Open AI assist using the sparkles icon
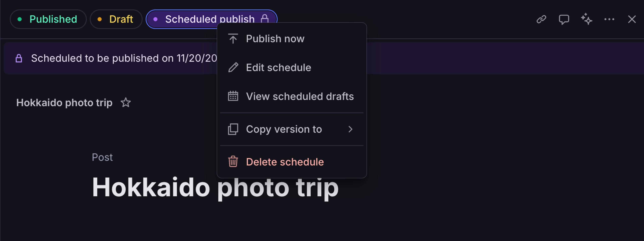Image resolution: width=644 pixels, height=241 pixels. (586, 19)
